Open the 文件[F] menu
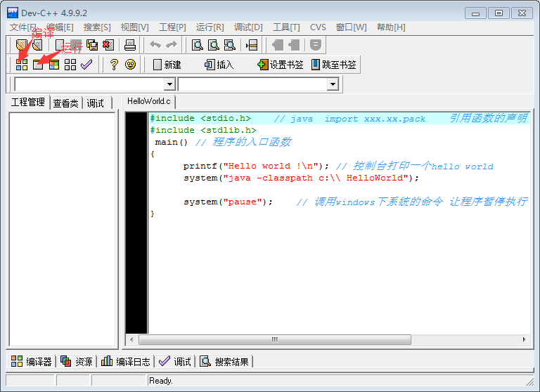 click(x=23, y=27)
